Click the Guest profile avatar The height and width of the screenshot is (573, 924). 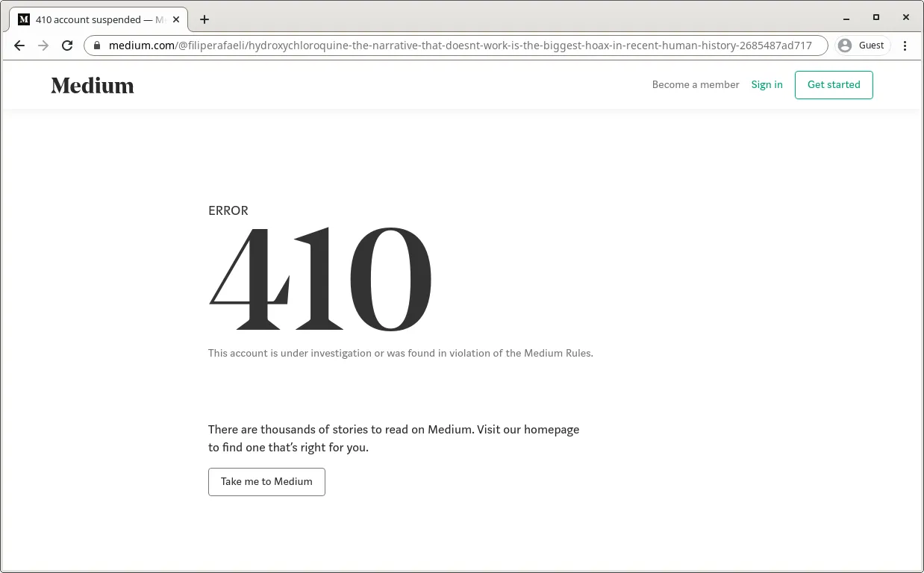(x=863, y=46)
